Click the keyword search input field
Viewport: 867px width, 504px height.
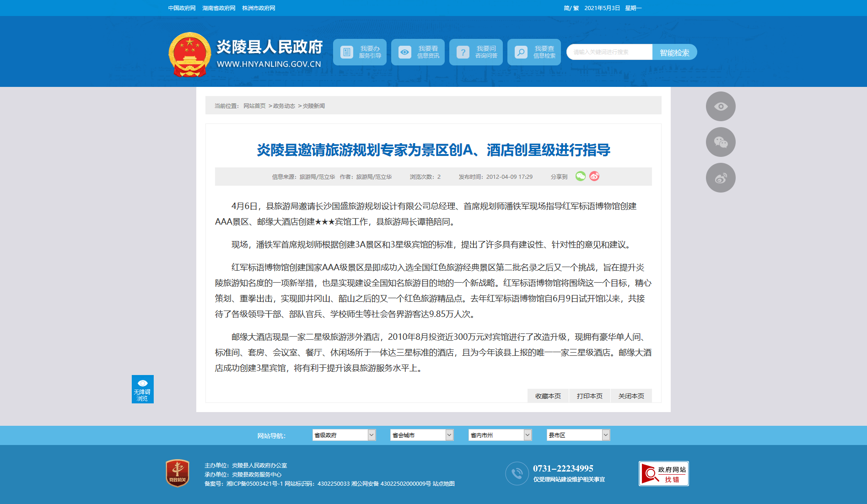[x=609, y=52]
